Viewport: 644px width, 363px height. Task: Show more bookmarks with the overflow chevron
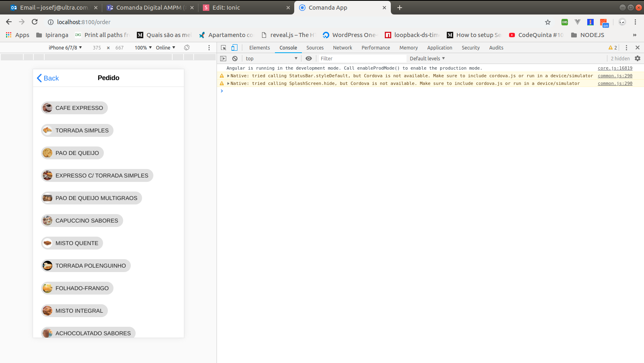pyautogui.click(x=635, y=35)
